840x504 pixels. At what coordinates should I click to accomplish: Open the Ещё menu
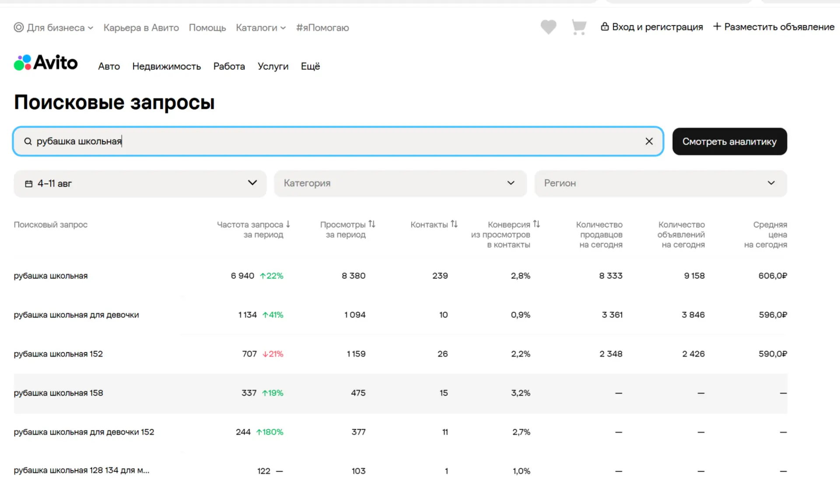pyautogui.click(x=310, y=66)
